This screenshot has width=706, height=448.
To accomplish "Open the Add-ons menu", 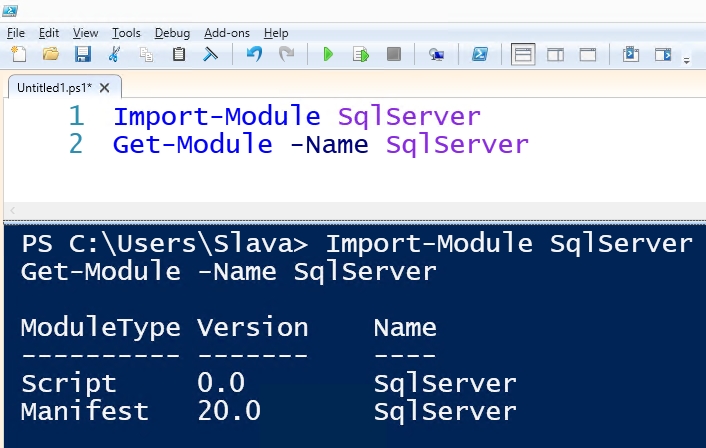I will click(x=226, y=33).
